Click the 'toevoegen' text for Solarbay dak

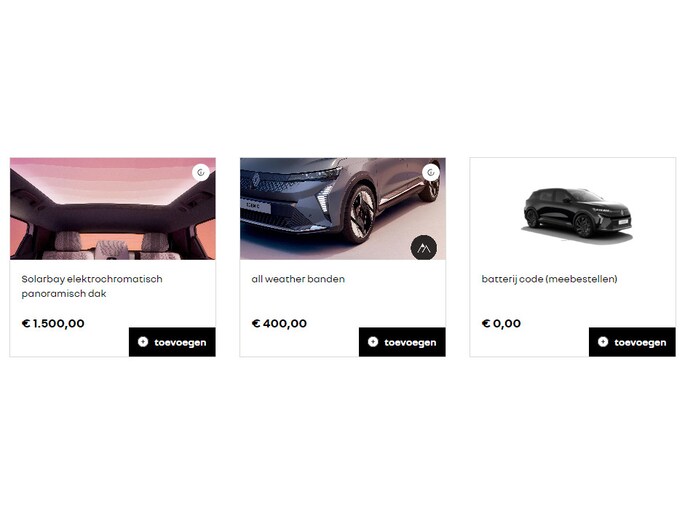tap(180, 343)
